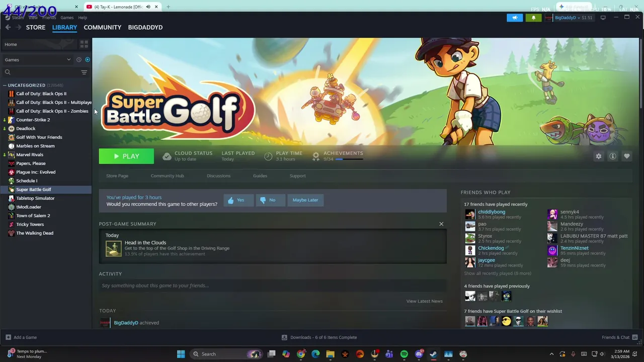
Task: Open the View menu
Action: point(33,18)
